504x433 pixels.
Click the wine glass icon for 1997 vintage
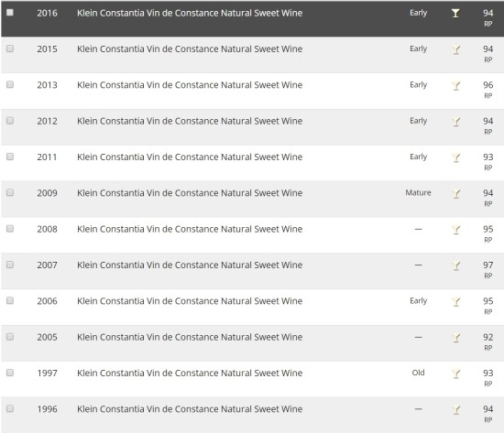tap(455, 373)
